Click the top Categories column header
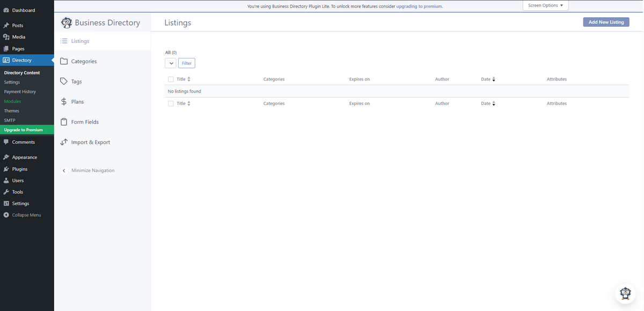Screen dimensions: 644x311 274,79
